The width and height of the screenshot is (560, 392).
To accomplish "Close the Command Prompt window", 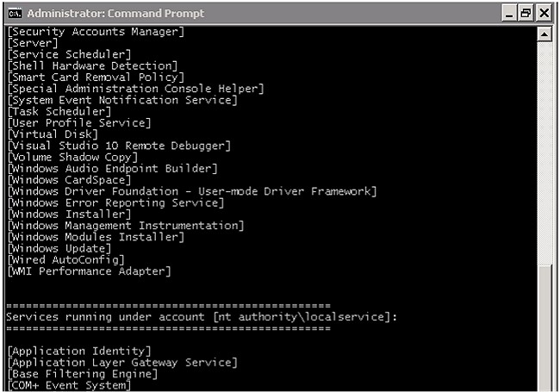I will coord(544,14).
